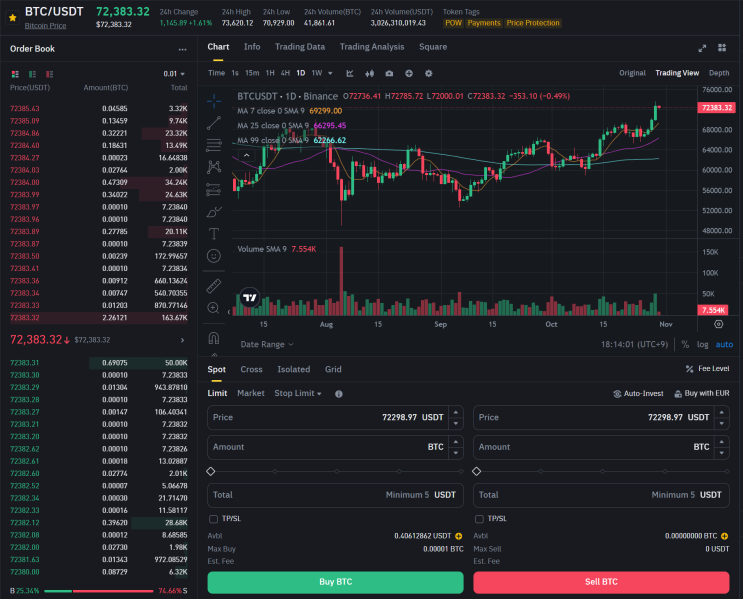The height and width of the screenshot is (599, 743).
Task: Open the Info tab
Action: click(252, 47)
